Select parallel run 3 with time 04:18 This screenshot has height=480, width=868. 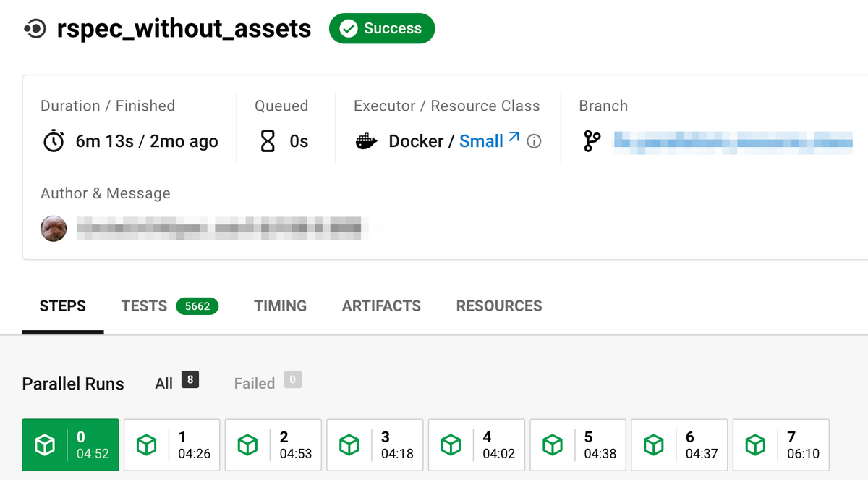click(375, 445)
